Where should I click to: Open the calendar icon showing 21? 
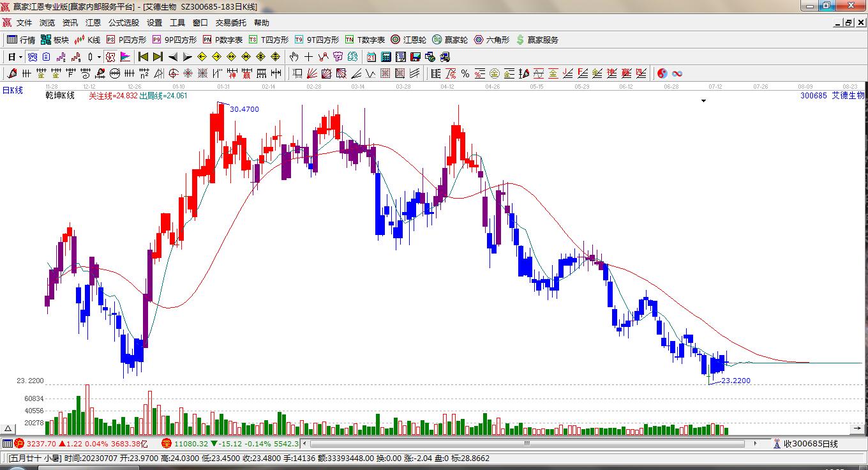371,57
